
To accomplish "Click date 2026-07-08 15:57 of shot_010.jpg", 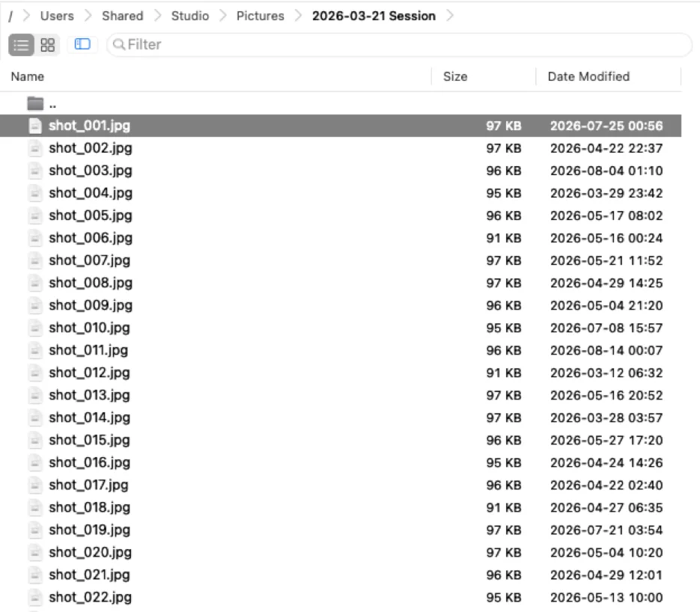I will [606, 328].
